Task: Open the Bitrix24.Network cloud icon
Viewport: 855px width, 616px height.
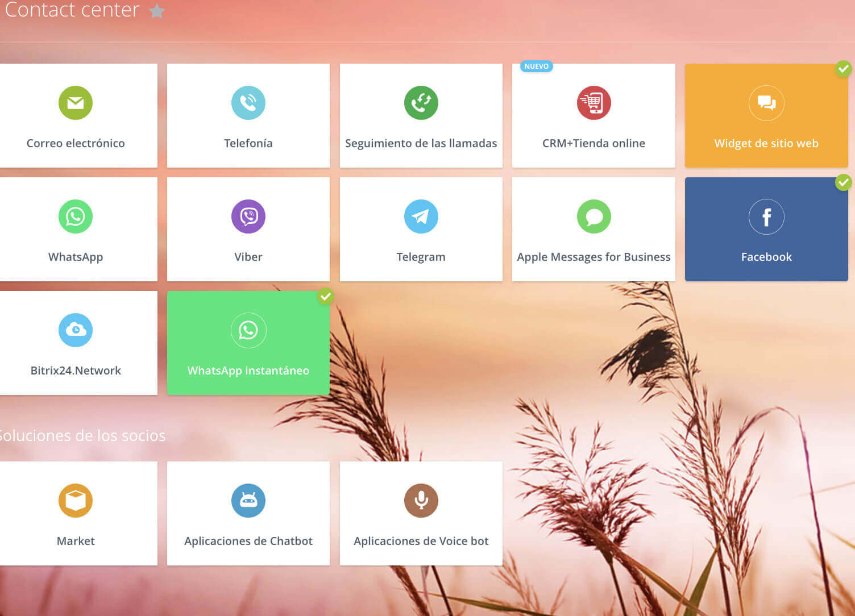Action: tap(76, 330)
